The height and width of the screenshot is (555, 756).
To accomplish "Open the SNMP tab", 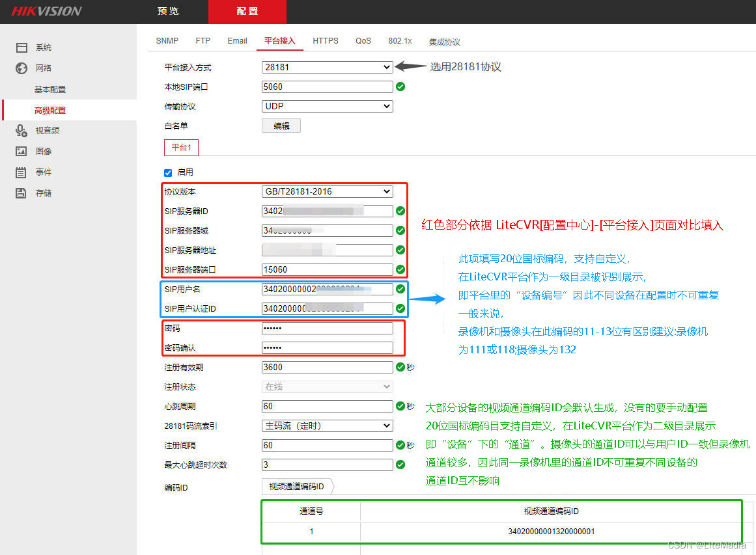I will (x=167, y=41).
